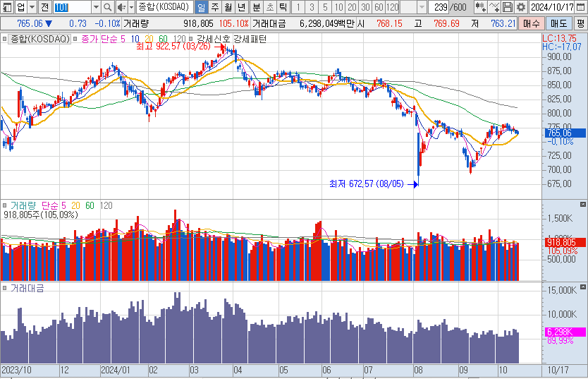Select the 분 minute chart type
Viewport: 588px width, 379px height.
[x=257, y=7]
